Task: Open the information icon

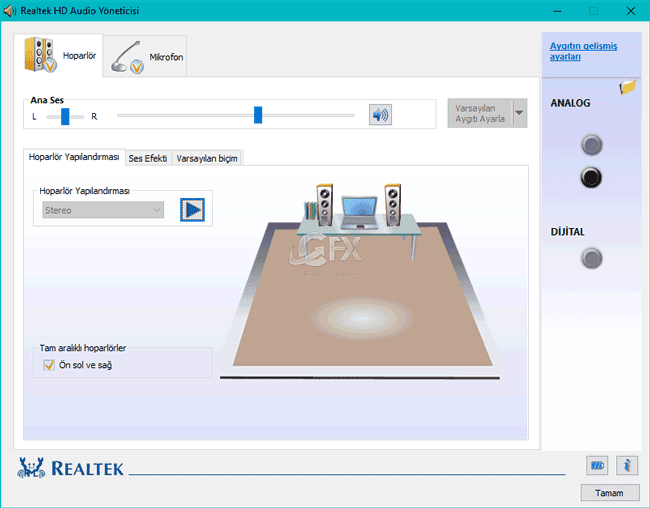Action: pyautogui.click(x=627, y=466)
